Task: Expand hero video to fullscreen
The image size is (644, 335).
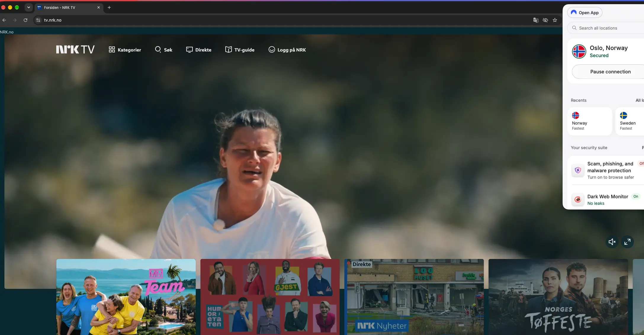Action: point(627,242)
